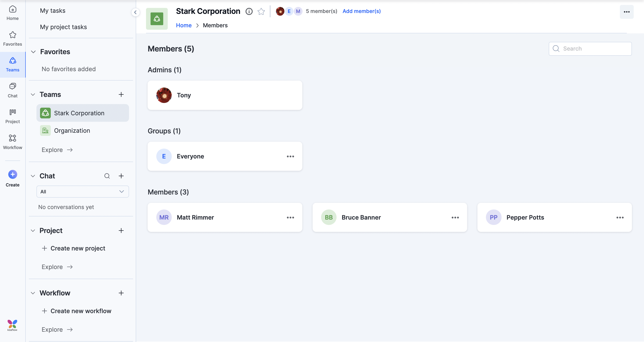
Task: Click the blue Create plus button
Action: (x=13, y=174)
